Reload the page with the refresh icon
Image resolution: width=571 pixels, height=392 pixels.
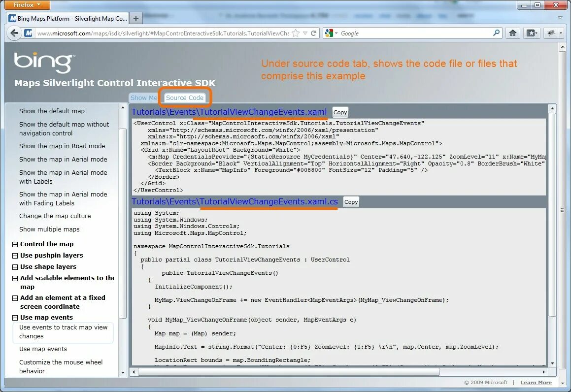313,33
